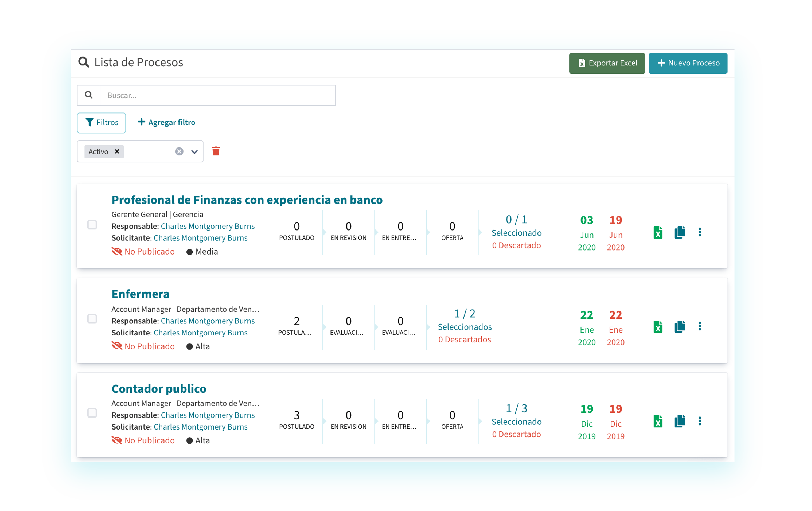Create a process with Nuevo Proceso
Screen dimensions: 812x511
coord(688,63)
